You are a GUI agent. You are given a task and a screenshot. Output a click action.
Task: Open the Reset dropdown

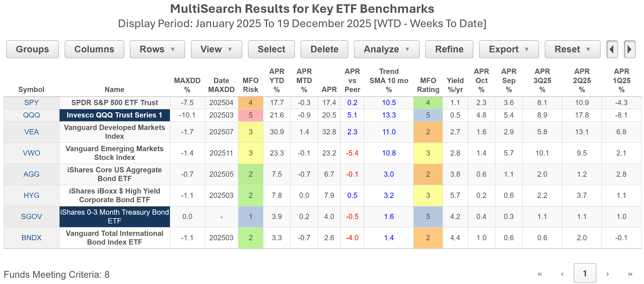[572, 49]
